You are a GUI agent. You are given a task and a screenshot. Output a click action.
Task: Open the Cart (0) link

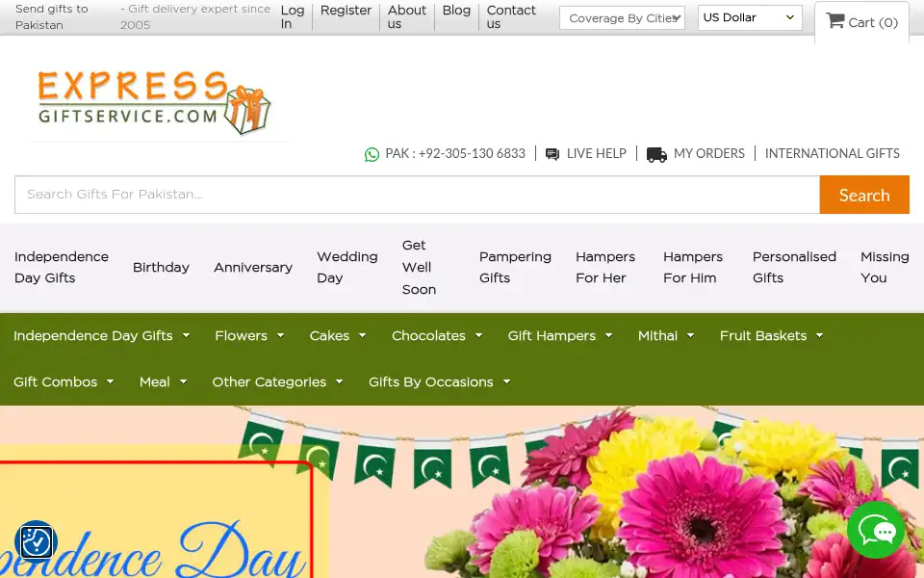pos(861,22)
